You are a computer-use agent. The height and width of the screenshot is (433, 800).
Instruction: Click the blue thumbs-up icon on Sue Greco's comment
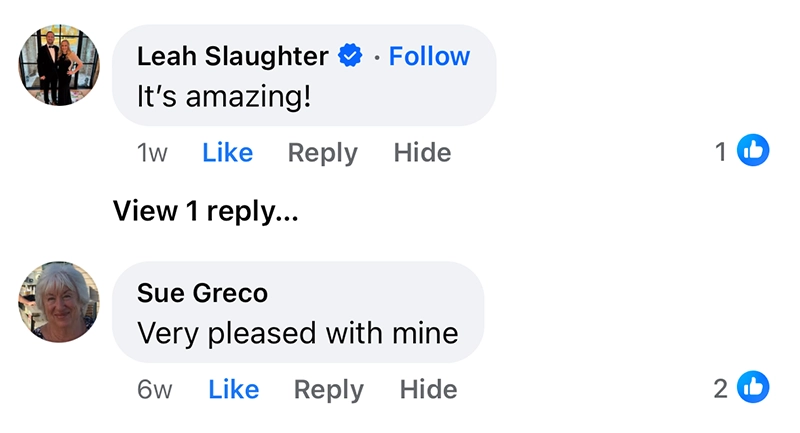(x=753, y=388)
